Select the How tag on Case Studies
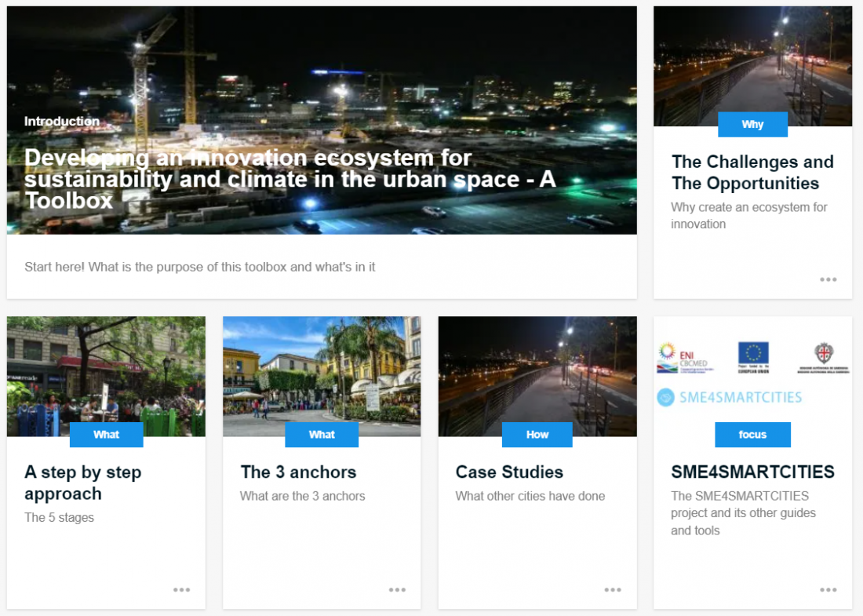 (537, 435)
